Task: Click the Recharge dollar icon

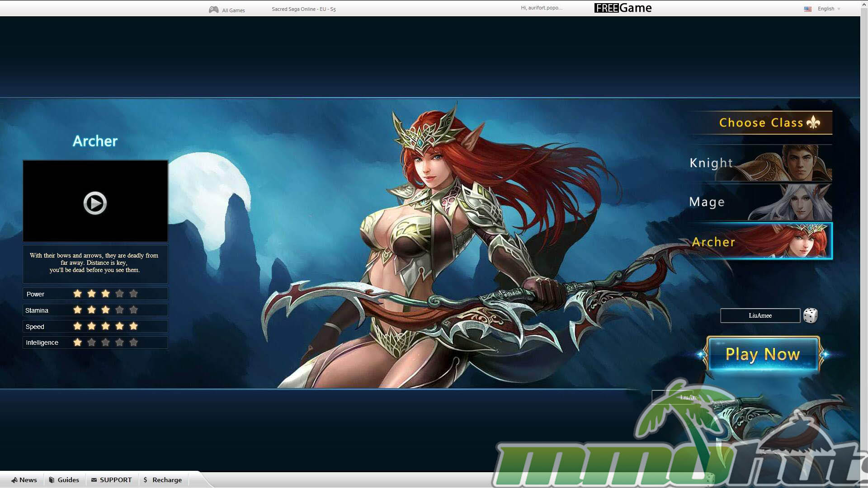Action: 145,480
